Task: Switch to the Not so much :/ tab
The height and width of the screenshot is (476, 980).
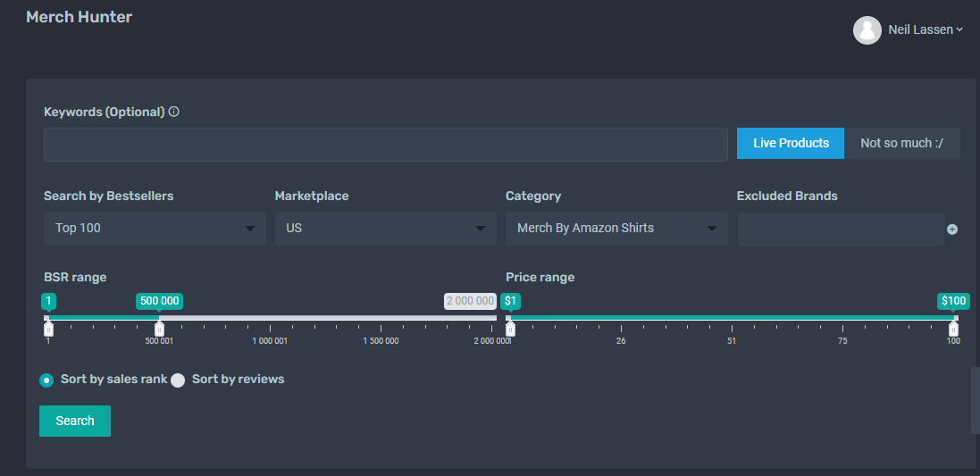Action: pyautogui.click(x=902, y=143)
